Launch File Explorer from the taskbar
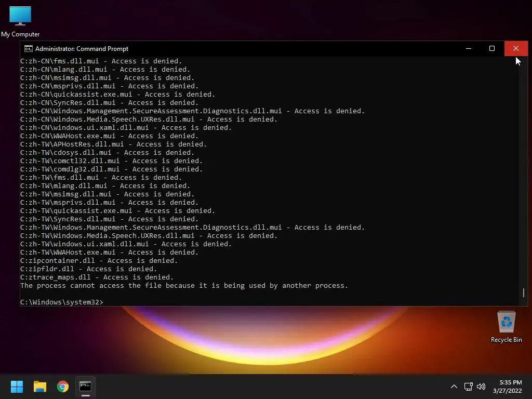Viewport: 532px width, 399px height. pos(39,387)
